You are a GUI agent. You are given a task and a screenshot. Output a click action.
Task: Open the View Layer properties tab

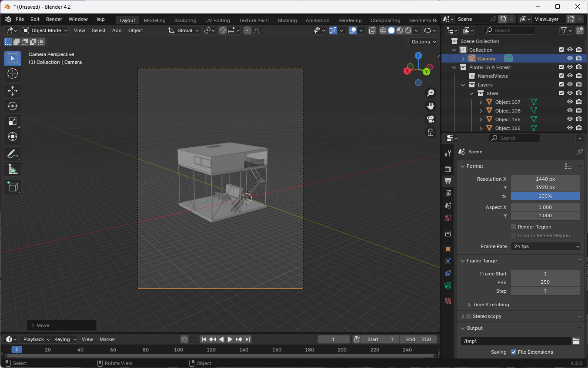[x=448, y=193]
